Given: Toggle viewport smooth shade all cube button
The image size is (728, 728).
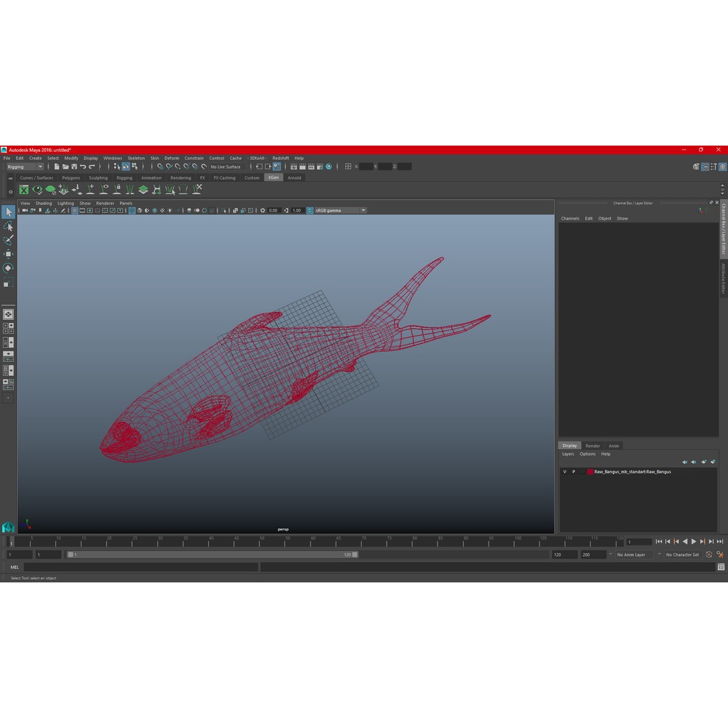Looking at the screenshot, I should point(140,211).
